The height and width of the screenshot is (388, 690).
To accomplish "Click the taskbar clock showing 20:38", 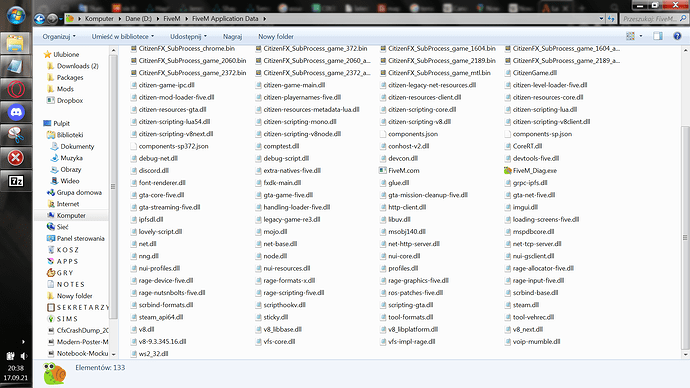I will tap(15, 368).
